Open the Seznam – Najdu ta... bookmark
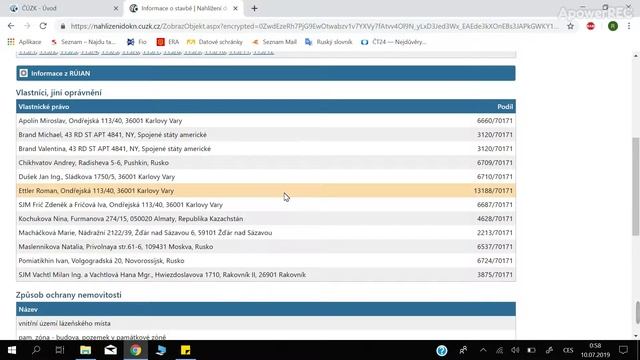The image size is (640, 360). [x=83, y=42]
